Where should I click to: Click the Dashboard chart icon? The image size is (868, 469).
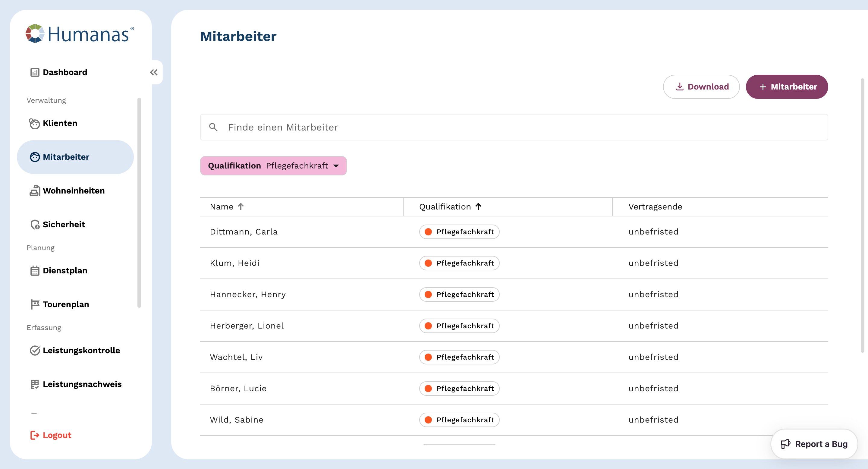[35, 72]
